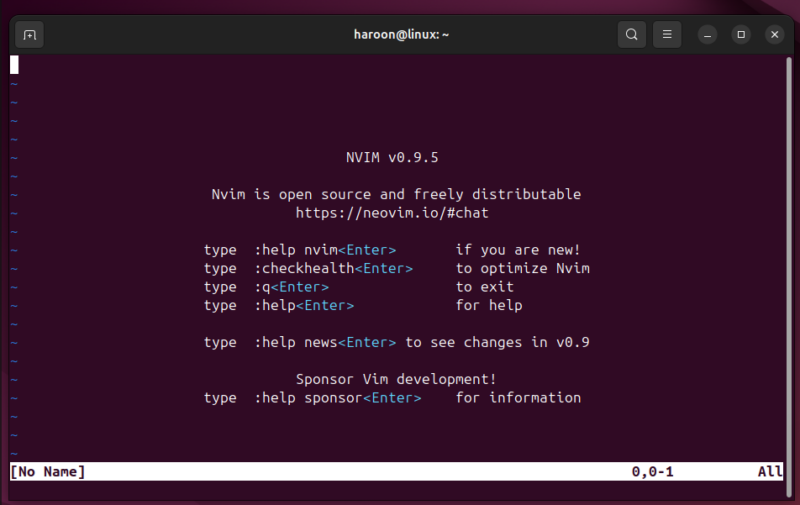
Task: Minimize the terminal window
Action: point(707,35)
